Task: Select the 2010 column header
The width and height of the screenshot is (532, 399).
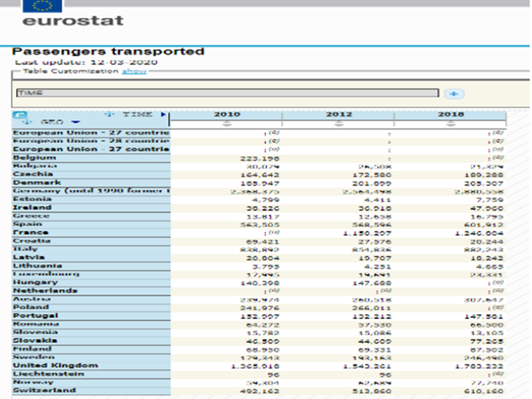Action: [227, 114]
